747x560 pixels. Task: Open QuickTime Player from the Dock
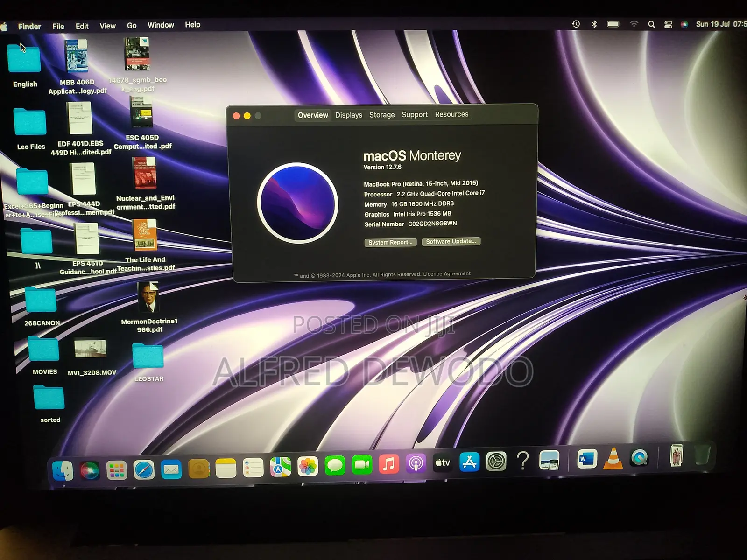point(639,458)
